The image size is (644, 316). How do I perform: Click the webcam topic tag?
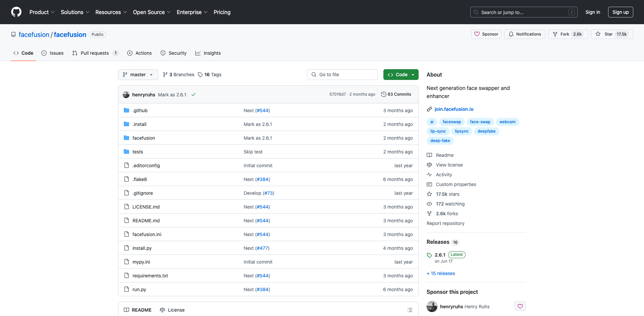507,122
